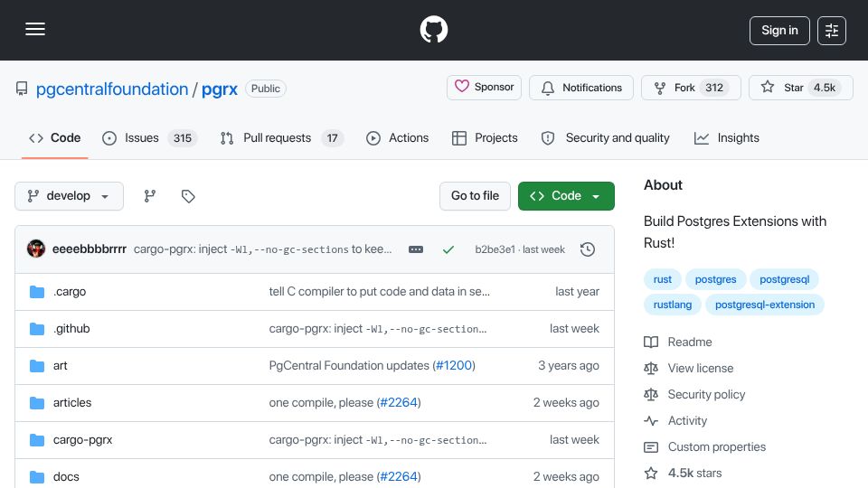Click Go to file button
868x488 pixels.
coord(475,196)
